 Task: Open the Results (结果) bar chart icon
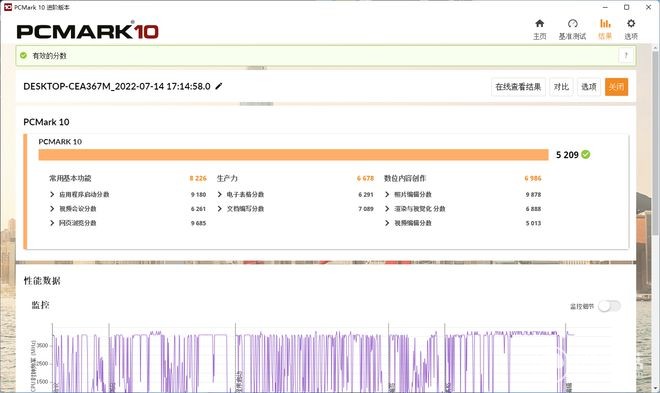[605, 24]
